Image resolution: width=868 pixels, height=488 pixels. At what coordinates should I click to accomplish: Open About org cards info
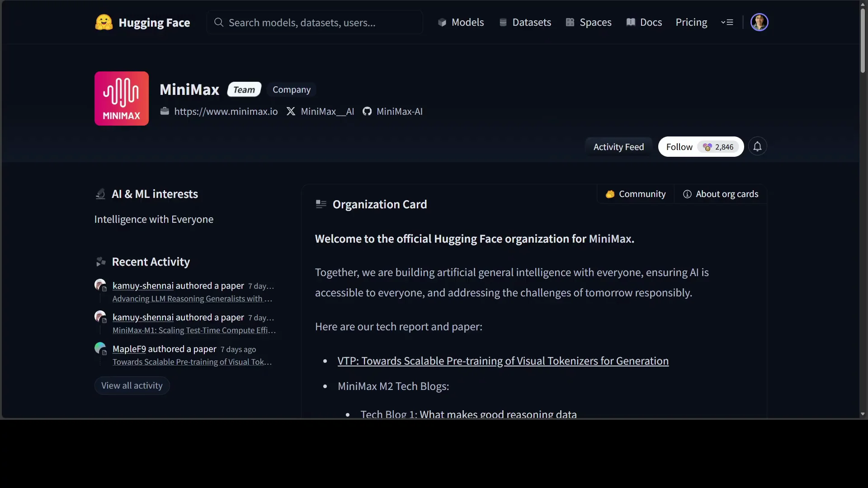721,194
